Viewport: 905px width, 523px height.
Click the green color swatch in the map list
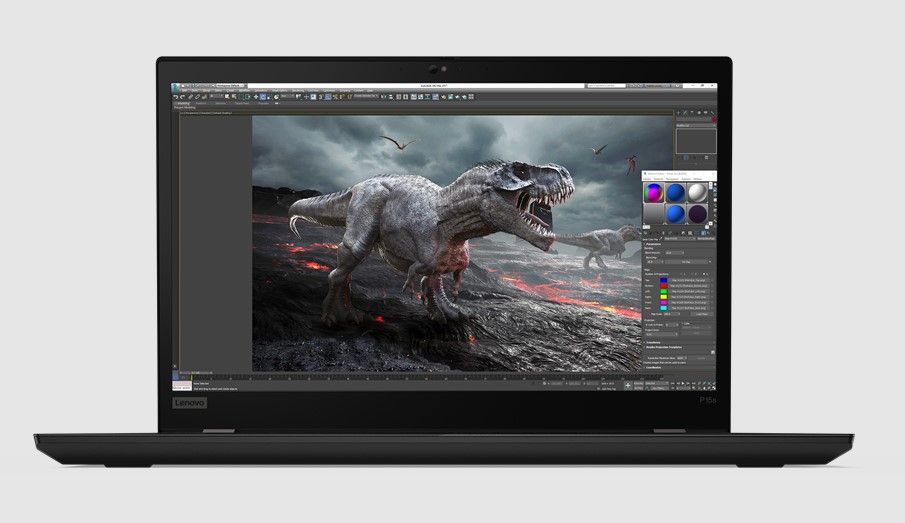[x=662, y=291]
